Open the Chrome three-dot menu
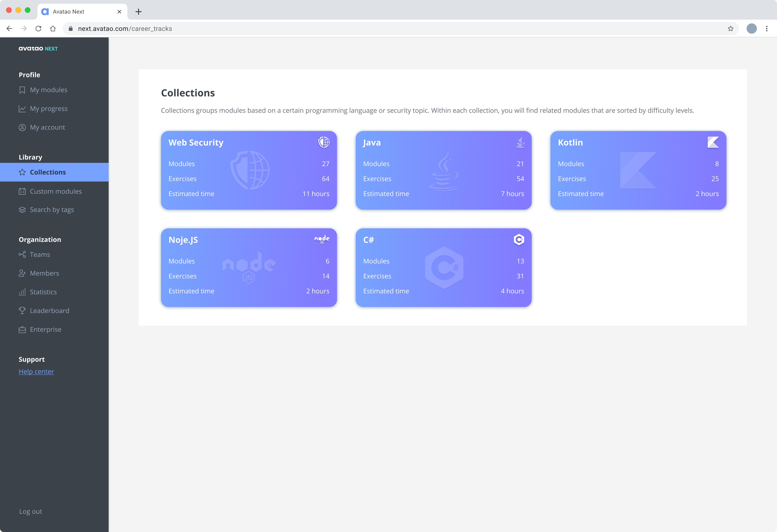 coord(767,29)
